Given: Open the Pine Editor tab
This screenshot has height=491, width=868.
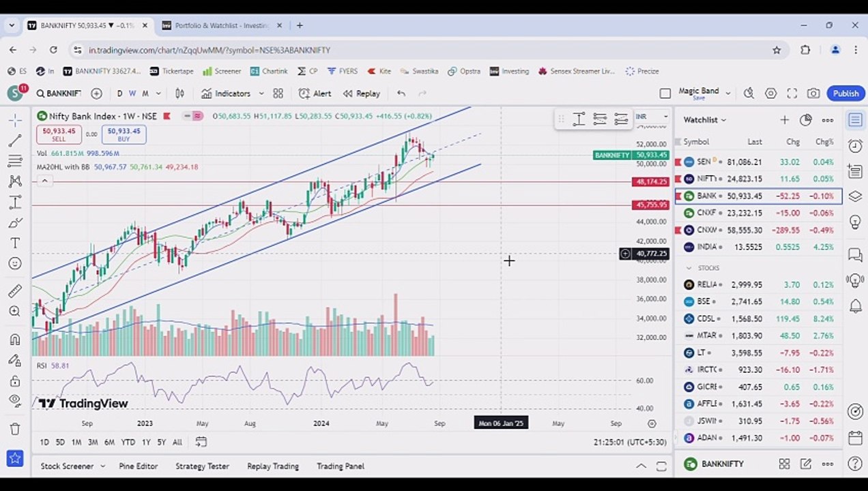Looking at the screenshot, I should pyautogui.click(x=139, y=466).
